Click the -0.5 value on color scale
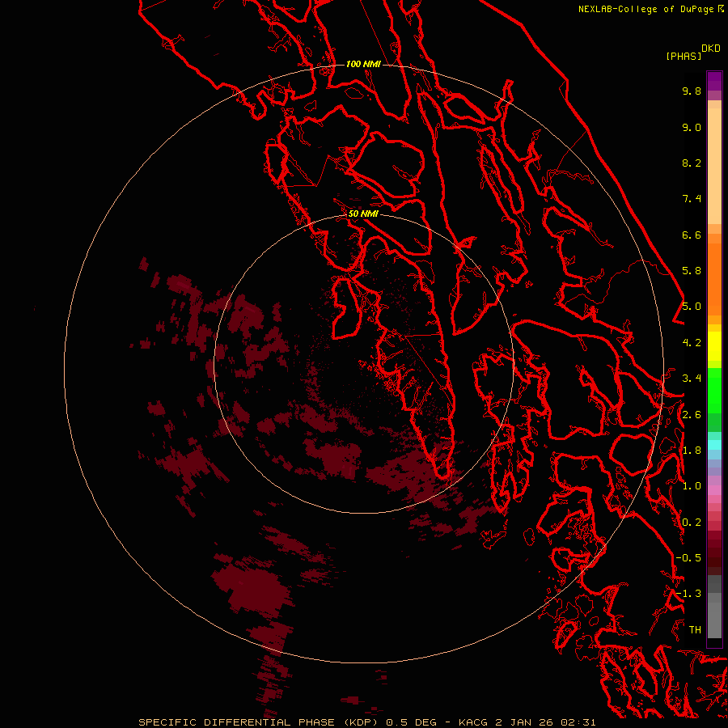Viewport: 728px width, 728px height. (x=688, y=558)
